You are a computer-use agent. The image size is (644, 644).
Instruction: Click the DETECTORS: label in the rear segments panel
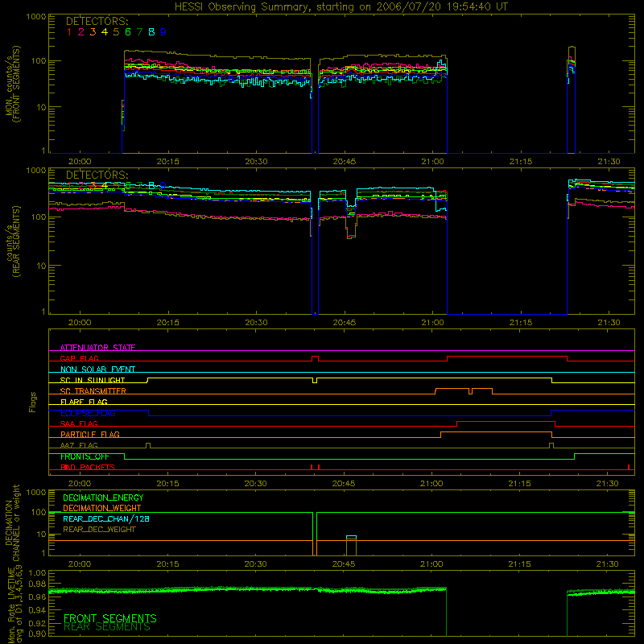[x=97, y=175]
